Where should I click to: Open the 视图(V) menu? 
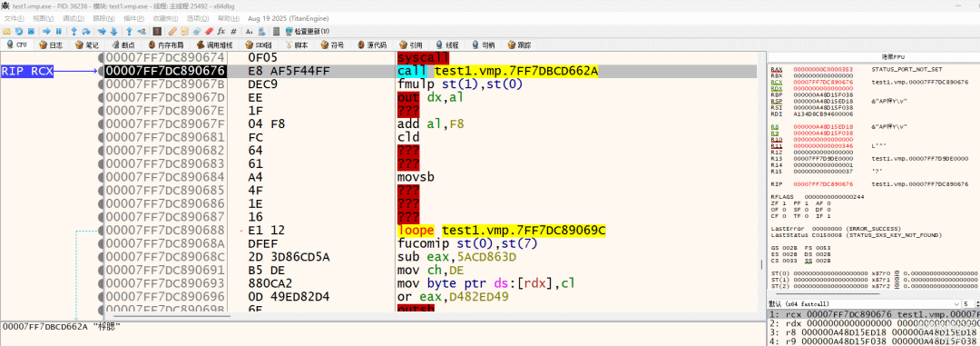[44, 18]
